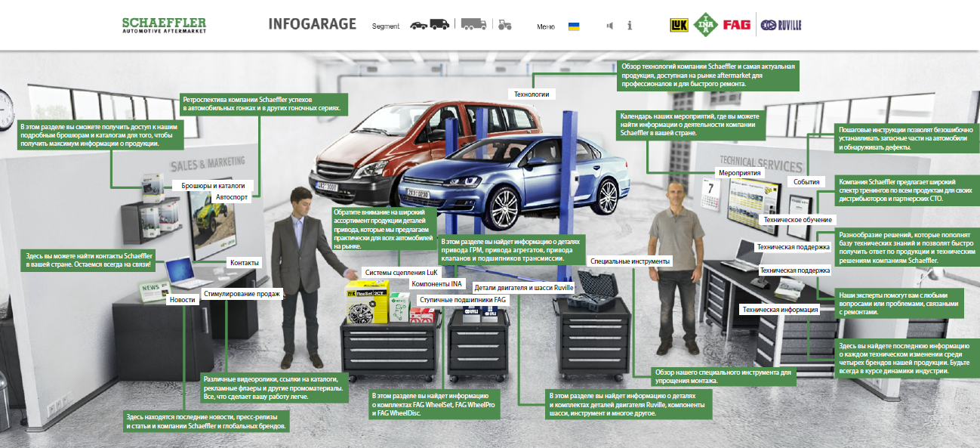
Task: Click the Ukrainian flag language icon
Action: coord(574,26)
